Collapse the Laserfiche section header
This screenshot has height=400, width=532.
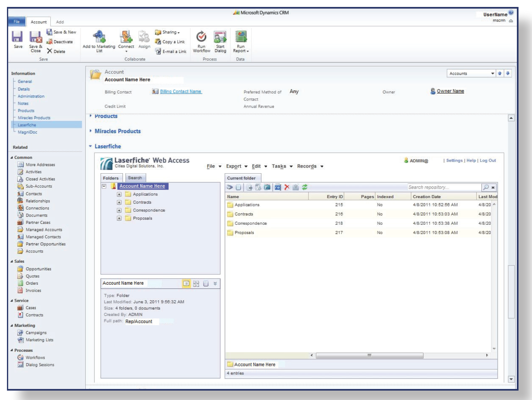[105, 146]
